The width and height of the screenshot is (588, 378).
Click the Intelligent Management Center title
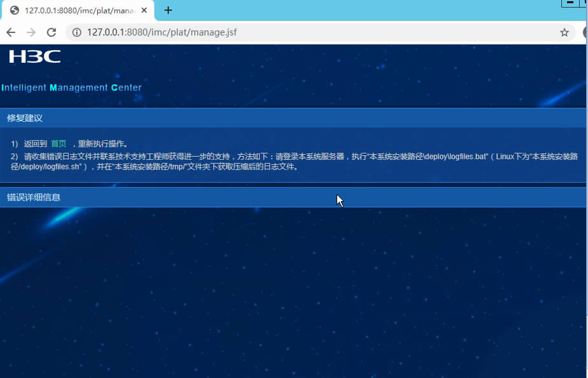pos(71,88)
